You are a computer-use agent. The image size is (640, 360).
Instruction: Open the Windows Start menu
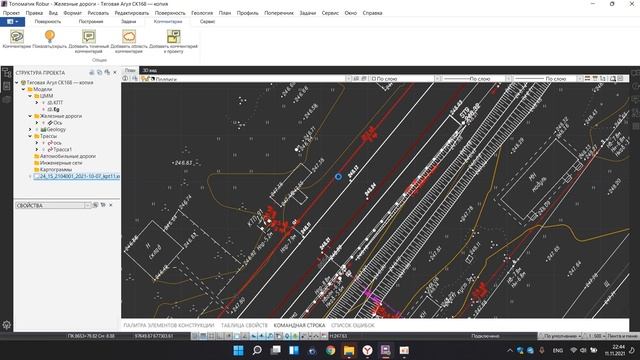[238, 350]
